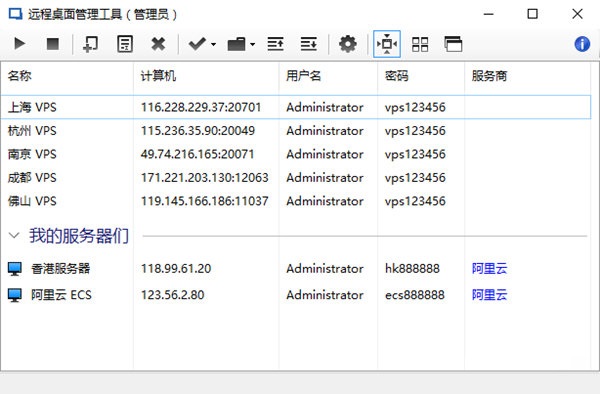Click the app icon in title bar
600x394 pixels.
15,15
